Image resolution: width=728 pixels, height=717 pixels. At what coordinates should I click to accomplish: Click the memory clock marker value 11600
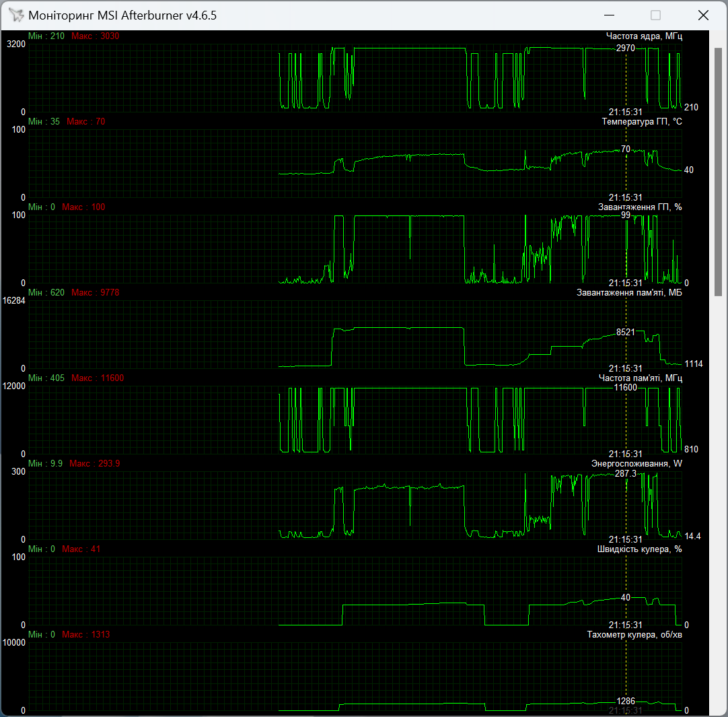coord(625,387)
